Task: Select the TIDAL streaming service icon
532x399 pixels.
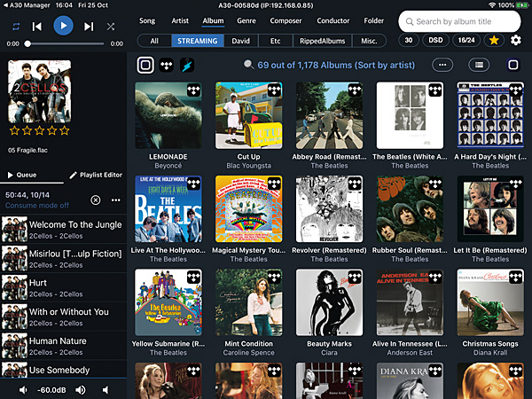Action: click(x=167, y=65)
